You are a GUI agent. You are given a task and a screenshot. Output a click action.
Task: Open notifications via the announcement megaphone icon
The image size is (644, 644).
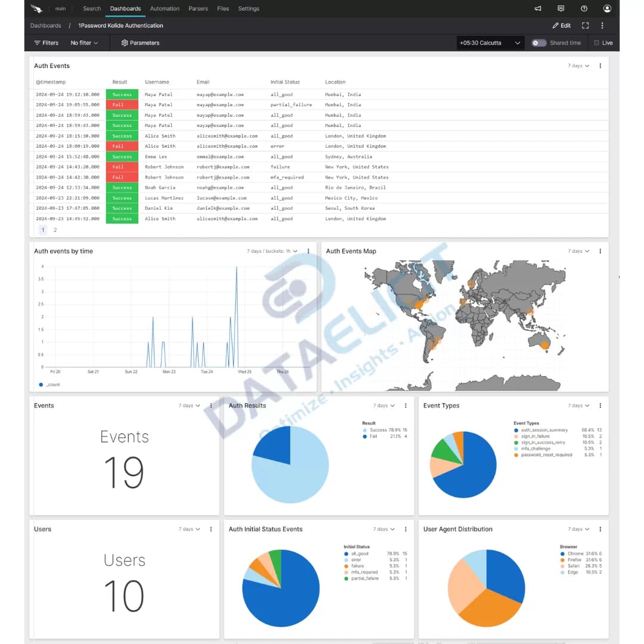coord(537,8)
